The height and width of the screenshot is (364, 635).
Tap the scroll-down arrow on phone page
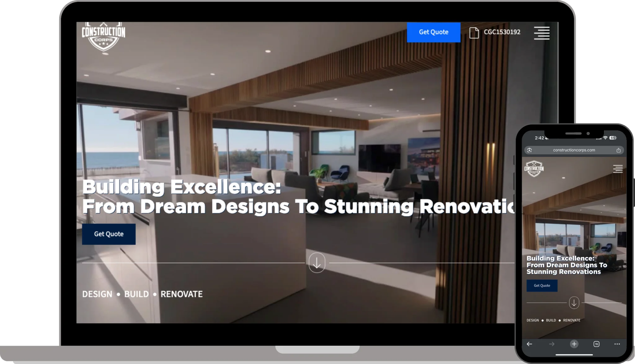[x=574, y=303]
